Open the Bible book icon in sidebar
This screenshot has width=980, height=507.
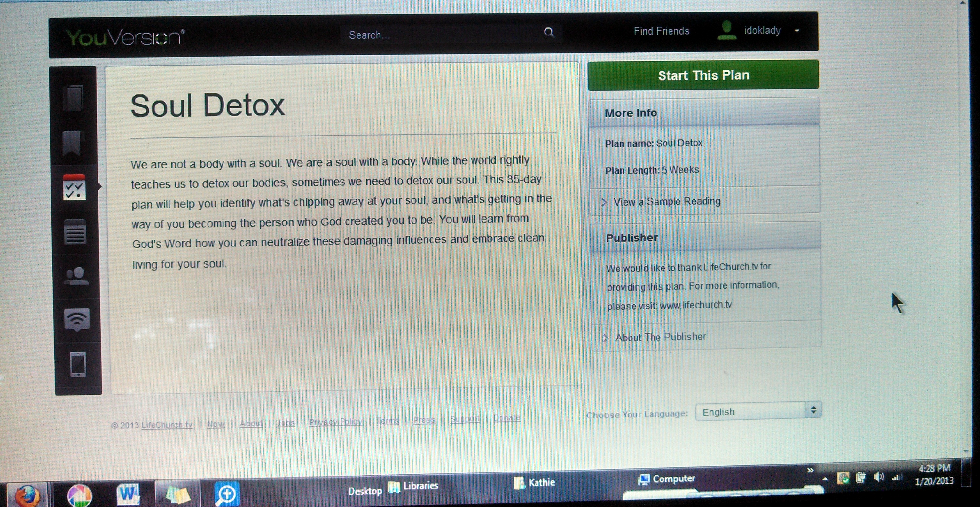pos(74,98)
